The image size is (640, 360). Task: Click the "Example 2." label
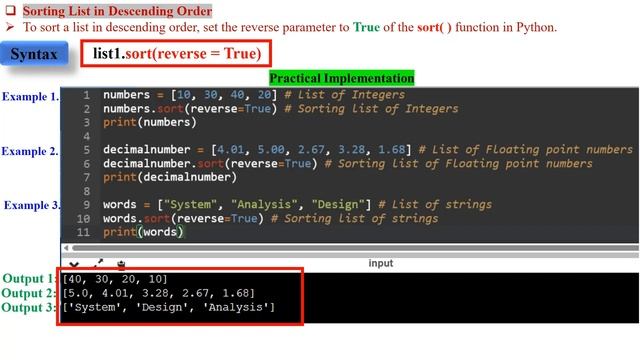30,151
